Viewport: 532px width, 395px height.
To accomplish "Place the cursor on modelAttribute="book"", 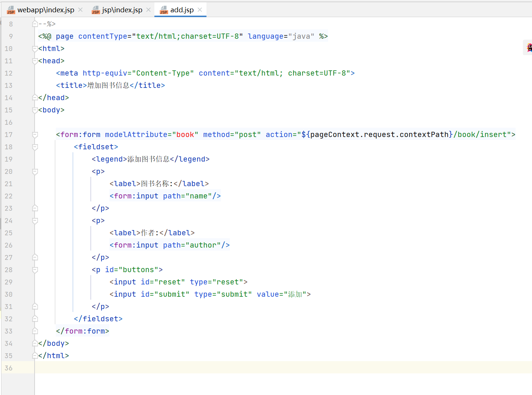I will coord(152,135).
